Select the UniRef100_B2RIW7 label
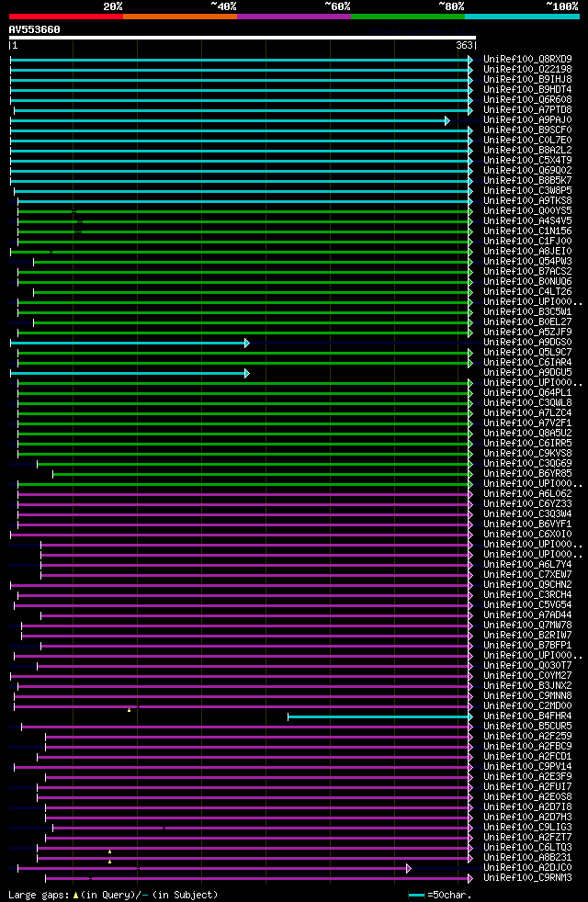Viewport: 588px width, 902px height. click(527, 637)
